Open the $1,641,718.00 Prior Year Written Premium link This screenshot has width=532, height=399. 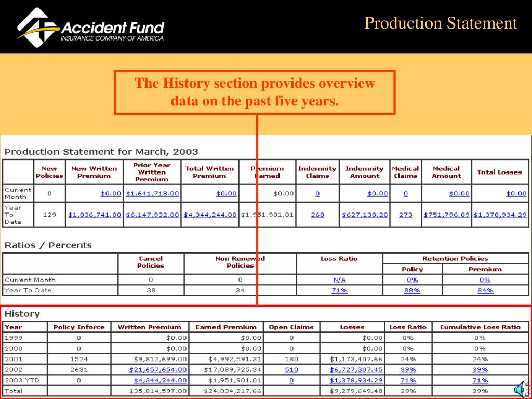pyautogui.click(x=152, y=194)
